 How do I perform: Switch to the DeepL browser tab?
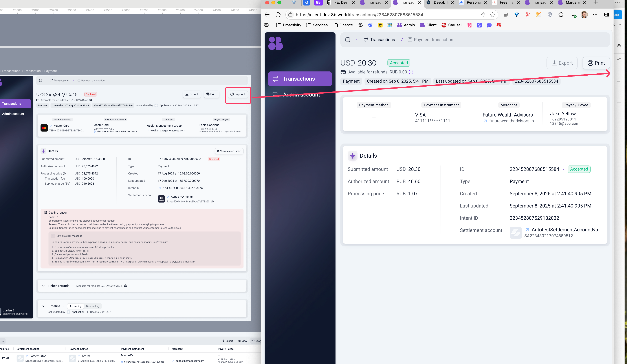coord(440,2)
